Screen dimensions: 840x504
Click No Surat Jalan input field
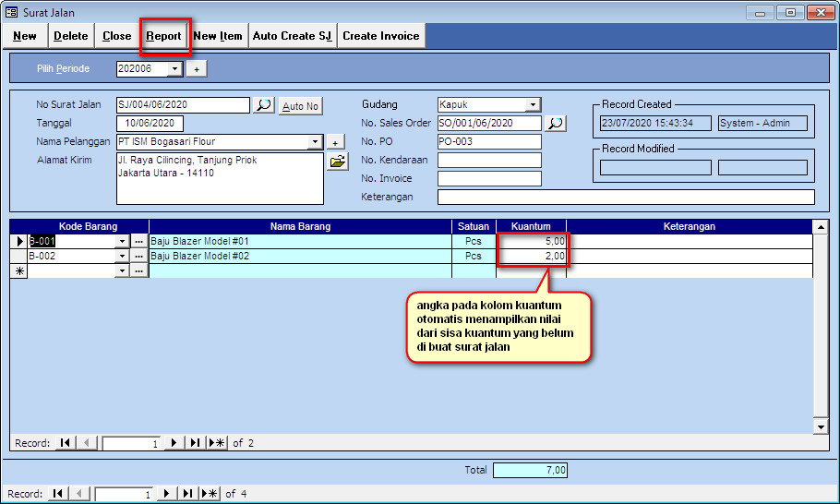click(183, 105)
